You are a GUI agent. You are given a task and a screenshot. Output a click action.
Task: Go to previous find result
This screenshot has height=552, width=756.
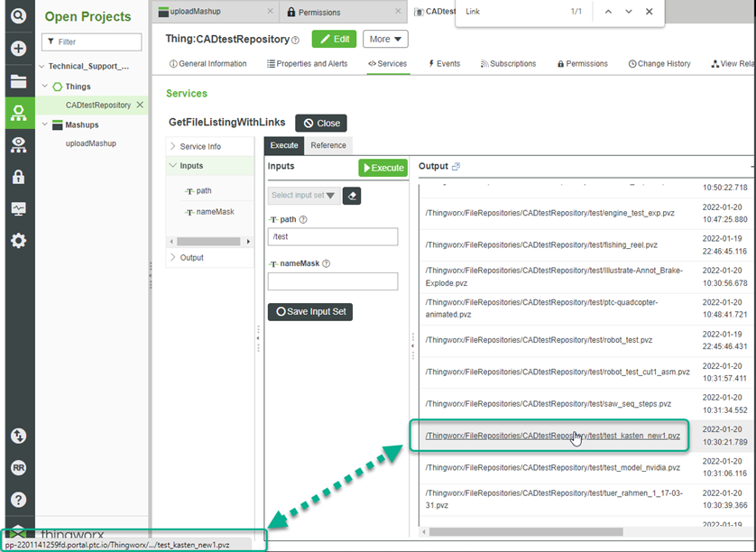(608, 12)
